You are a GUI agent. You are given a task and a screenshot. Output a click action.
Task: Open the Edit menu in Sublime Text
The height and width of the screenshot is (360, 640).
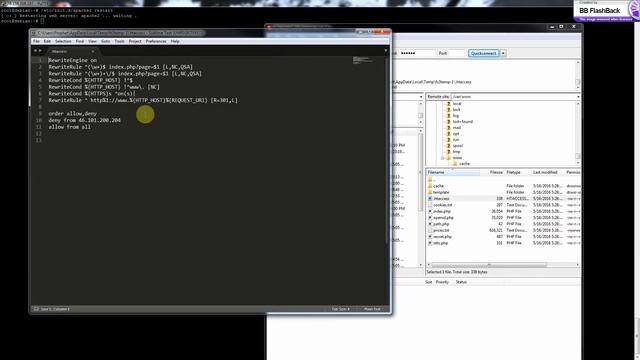tap(47, 41)
